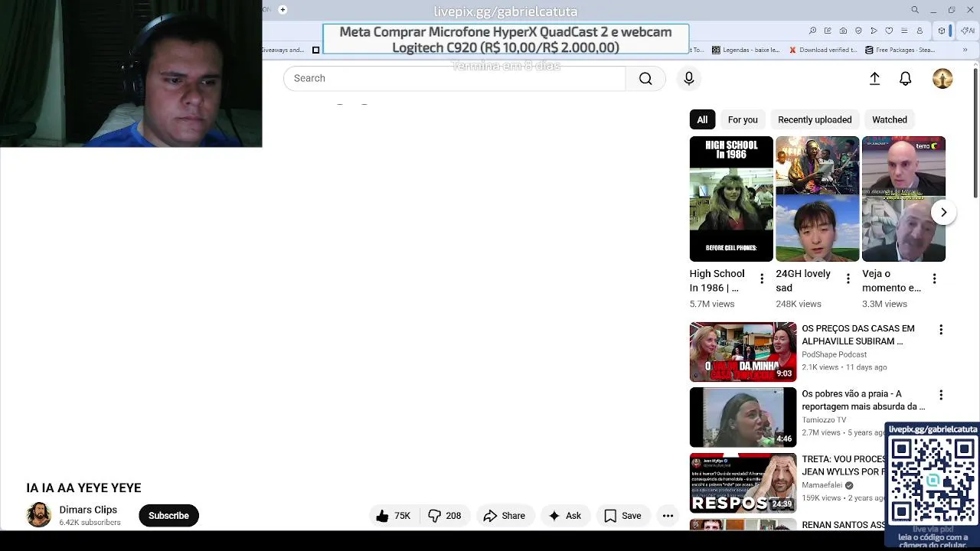
Task: Start voice search with microphone icon
Action: tap(689, 78)
